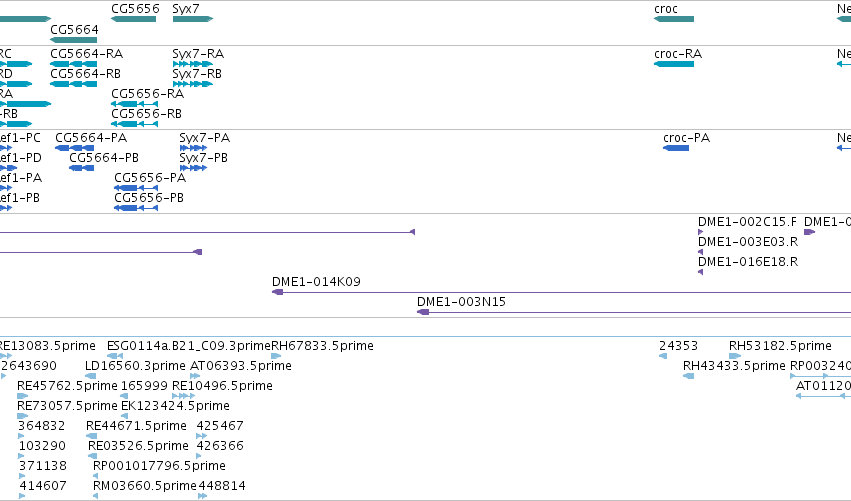The image size is (851, 501).
Task: Click the Syx7-RA transcript label
Action: tap(198, 54)
